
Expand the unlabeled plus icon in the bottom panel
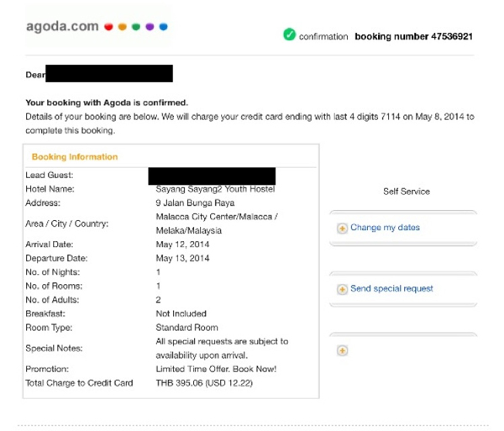(342, 350)
